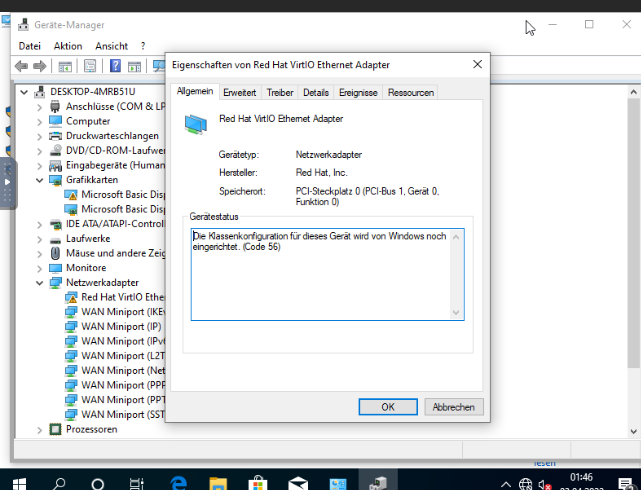Open the Ansicht menu
Viewport: 641px width, 490px height.
112,46
